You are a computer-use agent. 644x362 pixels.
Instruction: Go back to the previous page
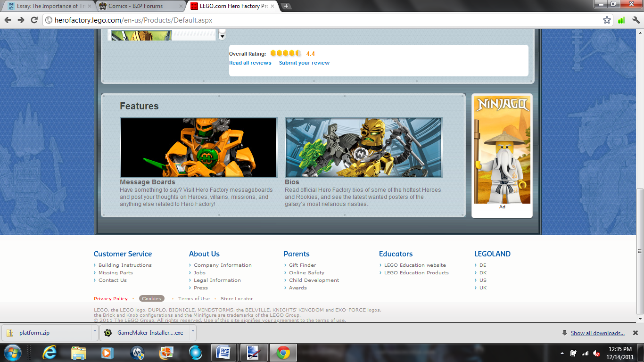tap(8, 20)
